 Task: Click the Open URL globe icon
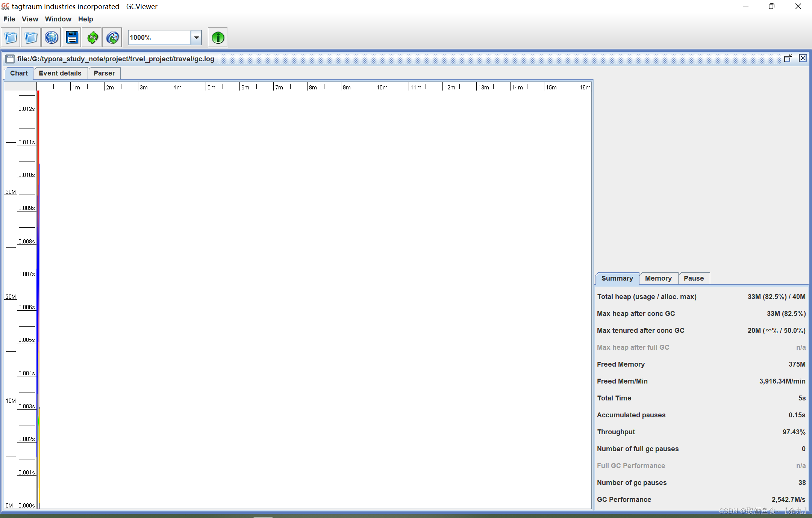[51, 38]
